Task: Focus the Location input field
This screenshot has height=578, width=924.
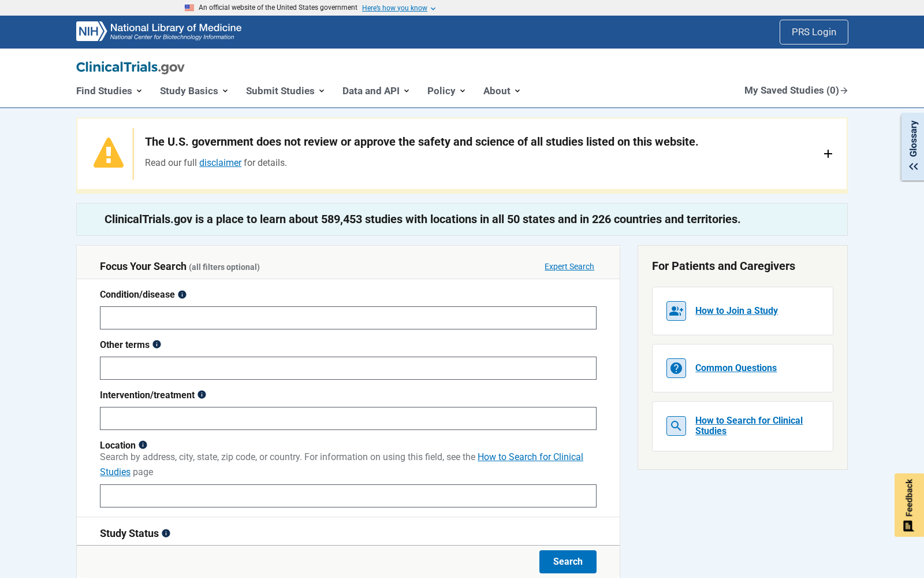Action: tap(348, 496)
